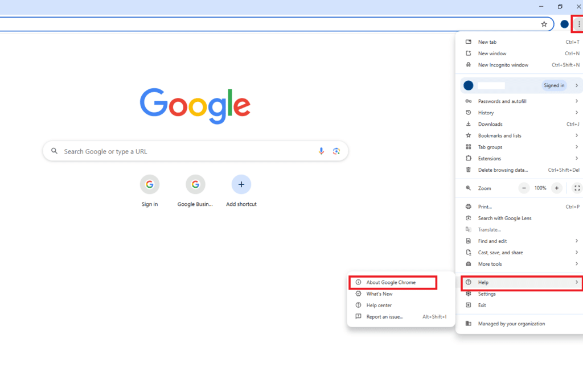Click the Zoom label in the menu
This screenshot has height=392, width=583.
pos(485,188)
